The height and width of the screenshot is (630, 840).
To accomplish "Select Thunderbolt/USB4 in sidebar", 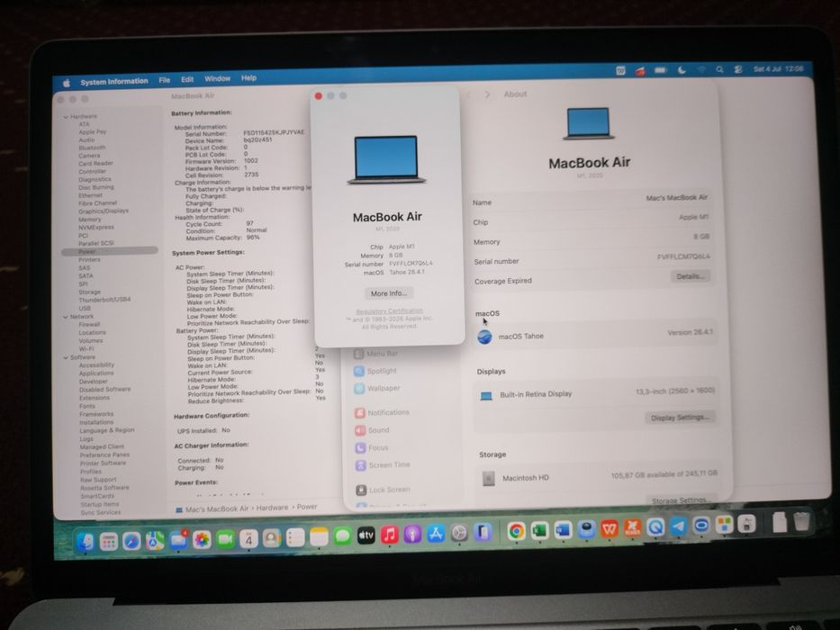I will click(x=104, y=300).
